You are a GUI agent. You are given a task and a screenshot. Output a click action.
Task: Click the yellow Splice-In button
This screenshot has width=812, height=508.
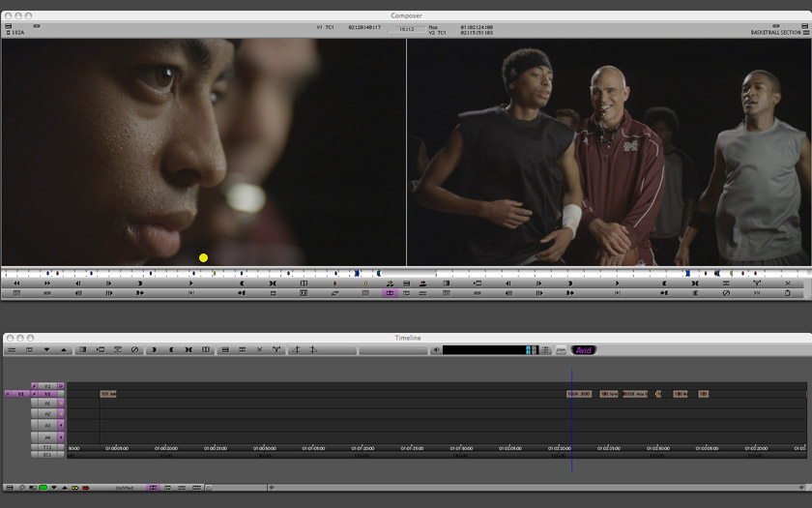[365, 284]
